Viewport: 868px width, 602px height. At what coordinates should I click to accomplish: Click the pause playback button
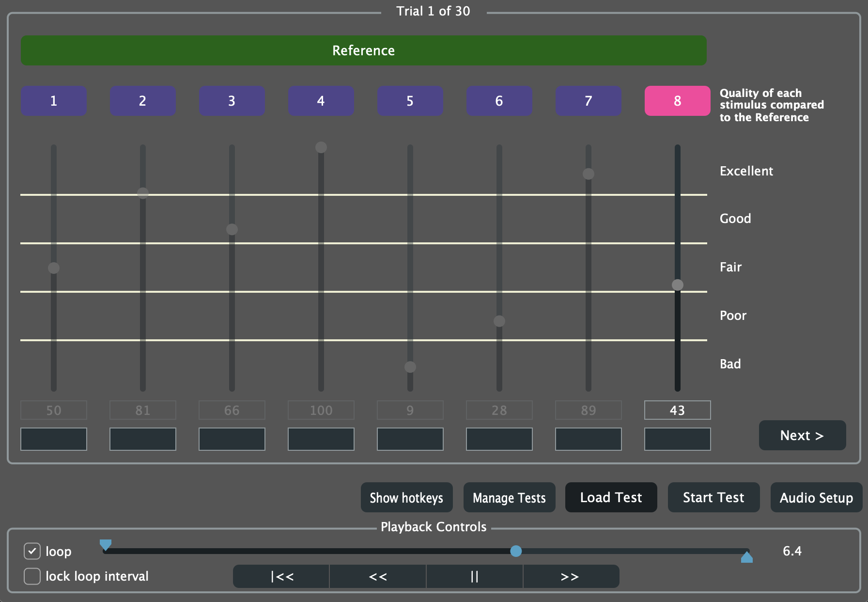(474, 576)
